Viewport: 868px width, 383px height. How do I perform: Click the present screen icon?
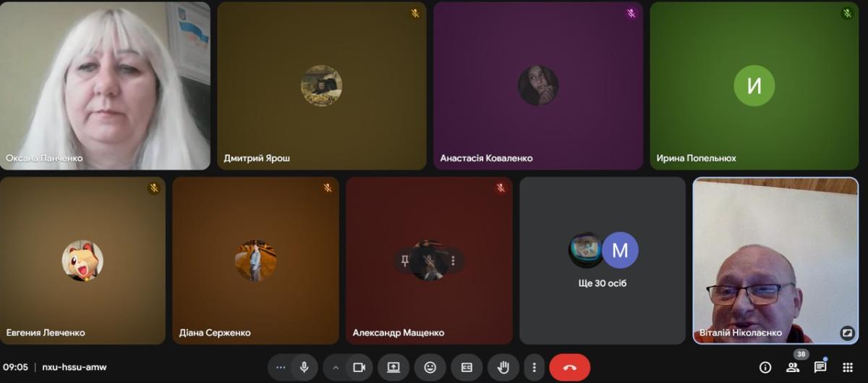click(x=393, y=367)
